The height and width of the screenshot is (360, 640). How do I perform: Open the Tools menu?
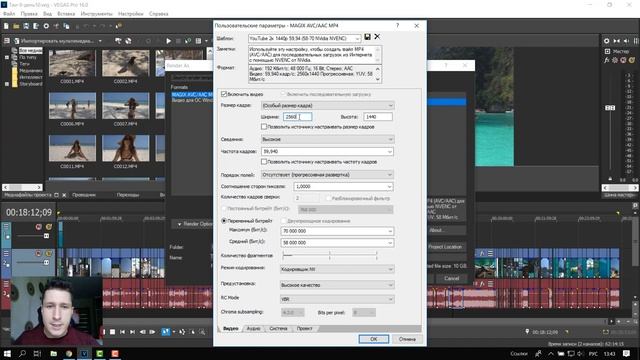(96, 14)
